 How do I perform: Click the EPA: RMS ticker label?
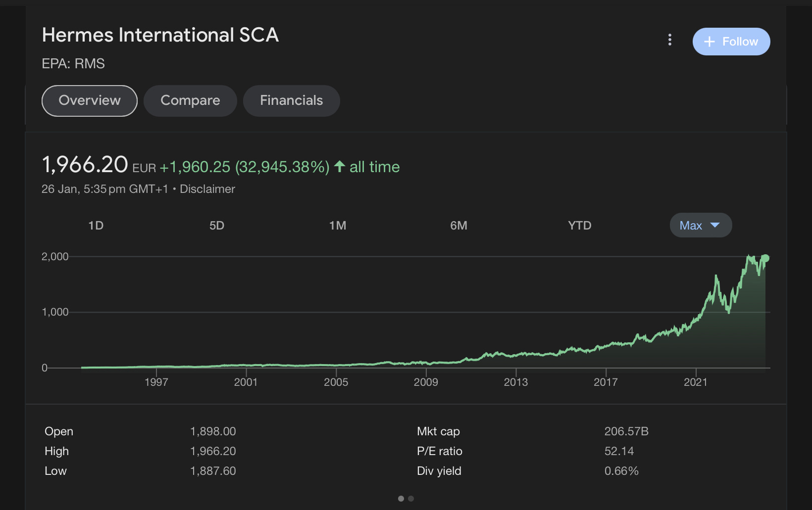pos(73,64)
